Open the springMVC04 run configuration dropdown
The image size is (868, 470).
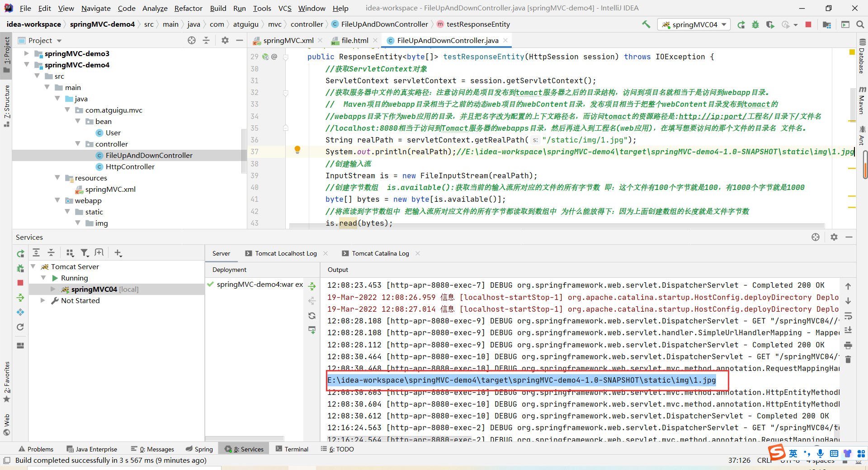pos(694,24)
